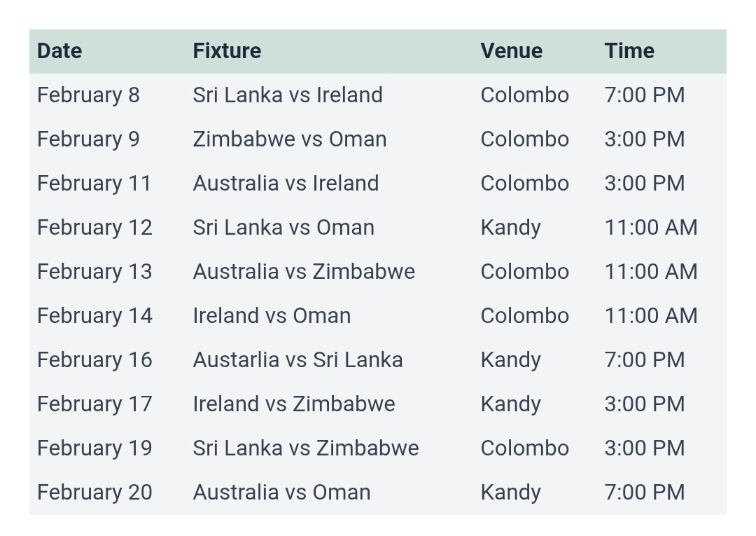756x536 pixels.
Task: Click the Kandy venue for February 16
Action: click(510, 360)
